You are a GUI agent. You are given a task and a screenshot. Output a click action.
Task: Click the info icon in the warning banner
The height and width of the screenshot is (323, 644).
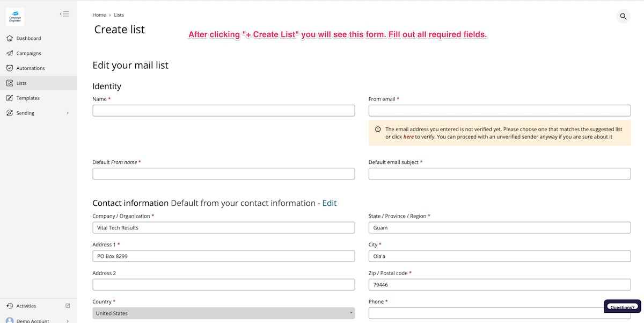tap(378, 130)
